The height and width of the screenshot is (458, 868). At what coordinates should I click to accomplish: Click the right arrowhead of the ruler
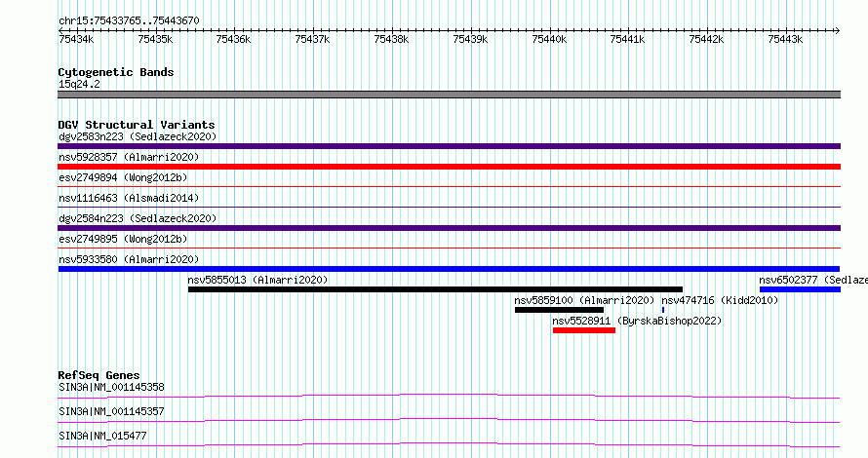837,31
